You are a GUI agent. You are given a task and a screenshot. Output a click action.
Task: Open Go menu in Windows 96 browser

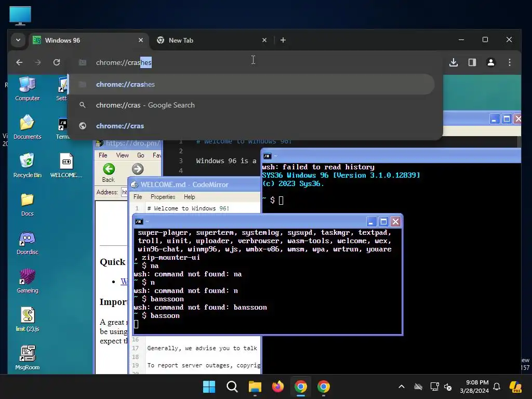tap(140, 155)
